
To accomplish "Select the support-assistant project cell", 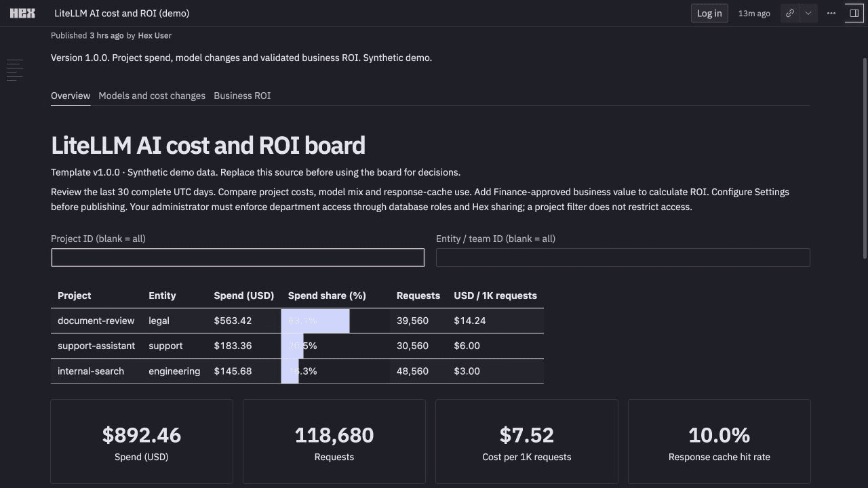I will pos(96,346).
